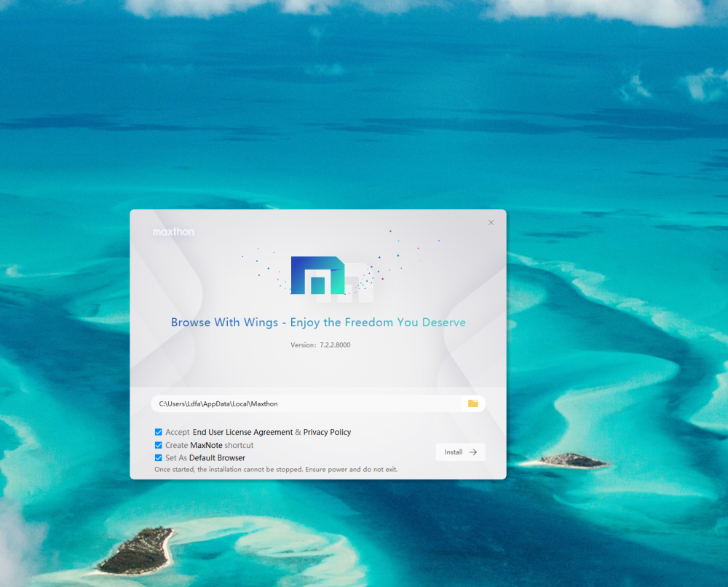This screenshot has height=587, width=728.
Task: Click the Browse With Wings tagline
Action: click(318, 323)
